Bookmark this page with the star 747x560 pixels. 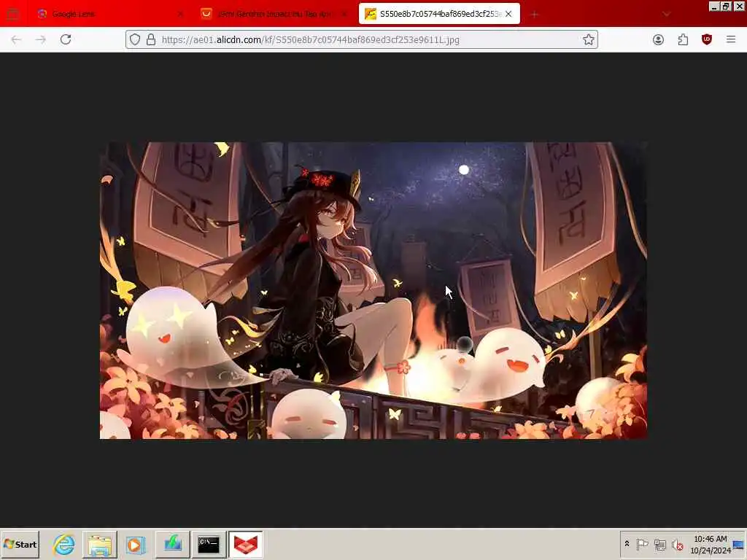[x=589, y=39]
